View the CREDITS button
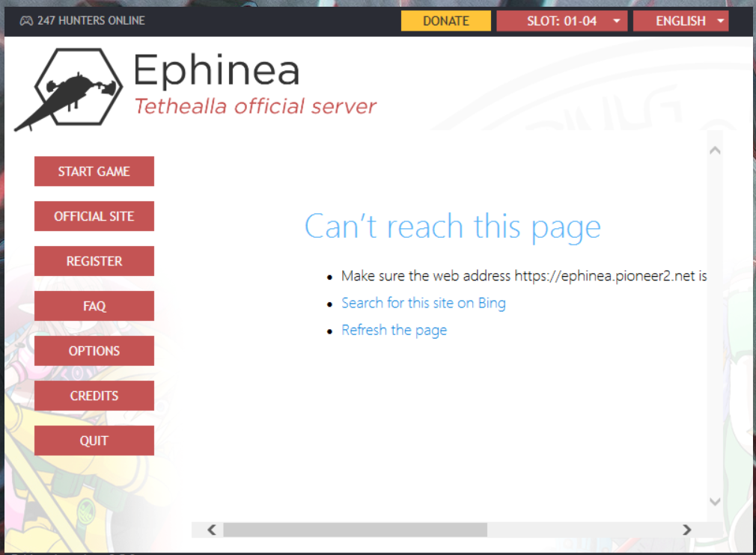 tap(94, 396)
